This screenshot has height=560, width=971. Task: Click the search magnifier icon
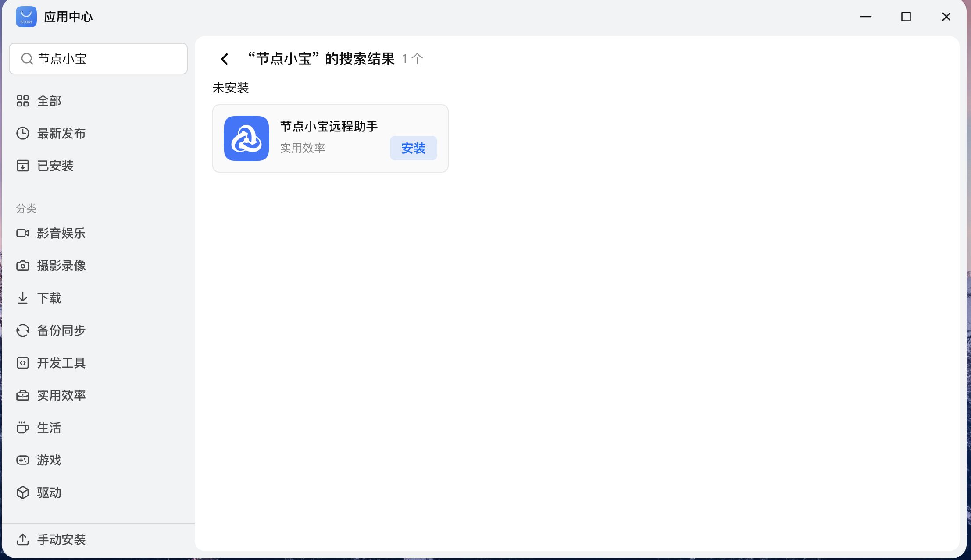[27, 59]
